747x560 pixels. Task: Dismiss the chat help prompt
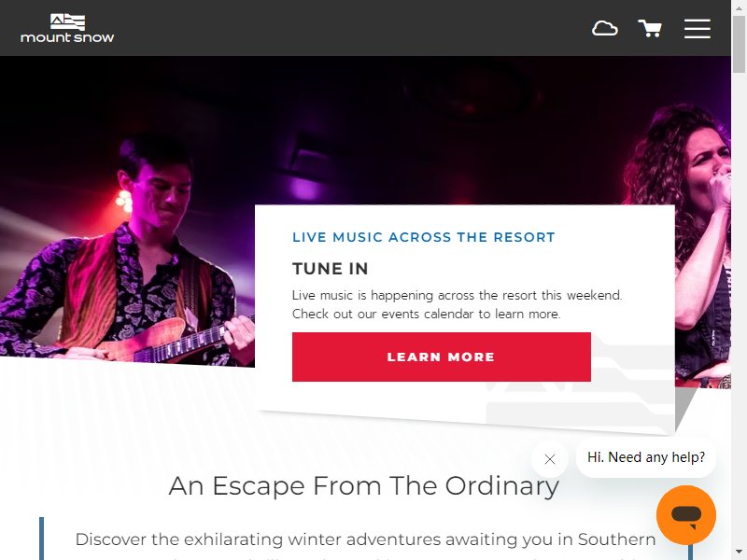tap(550, 459)
